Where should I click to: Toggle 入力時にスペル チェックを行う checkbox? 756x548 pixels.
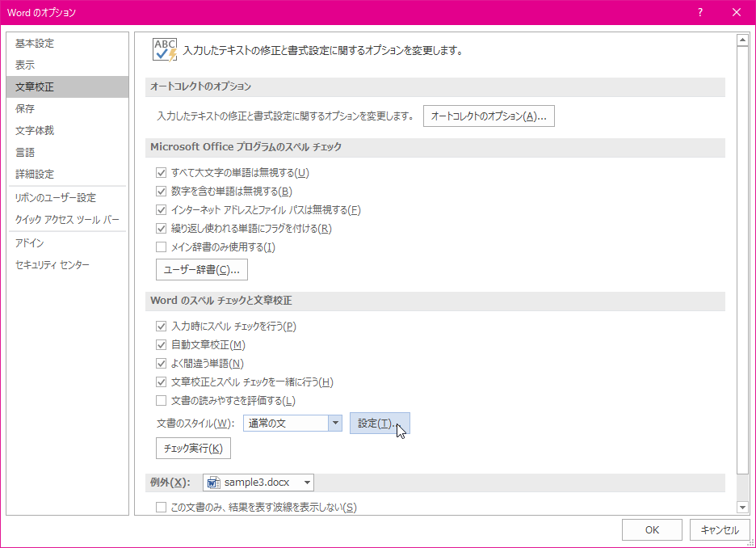coord(161,327)
